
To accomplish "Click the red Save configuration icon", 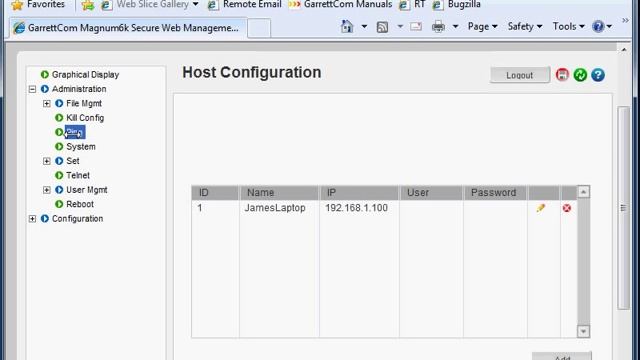I will (x=562, y=75).
